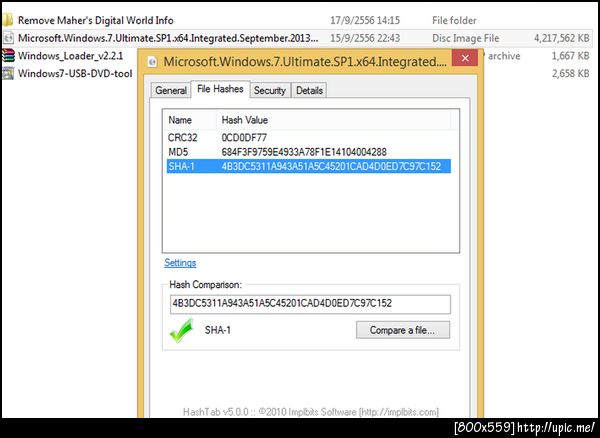
Task: Select the MD5 hash row
Action: (x=308, y=152)
